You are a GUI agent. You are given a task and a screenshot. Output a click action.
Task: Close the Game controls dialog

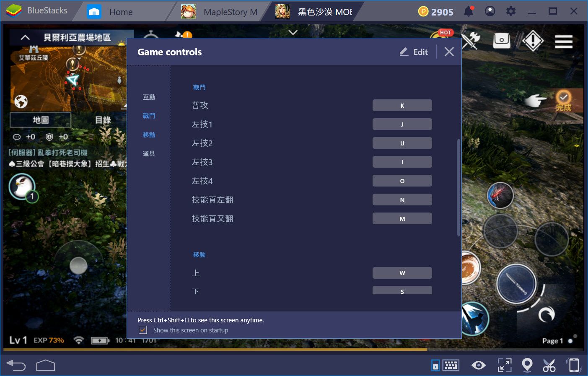tap(449, 52)
